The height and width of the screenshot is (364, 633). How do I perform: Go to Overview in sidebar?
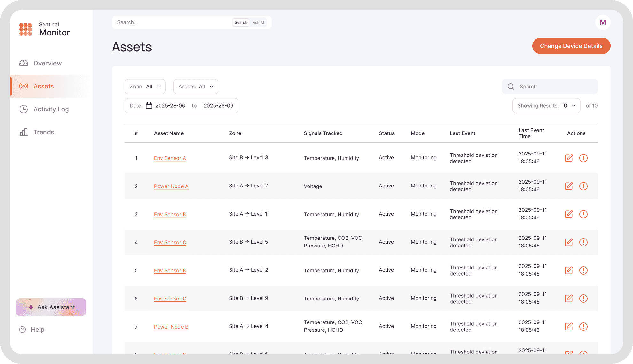click(x=47, y=63)
